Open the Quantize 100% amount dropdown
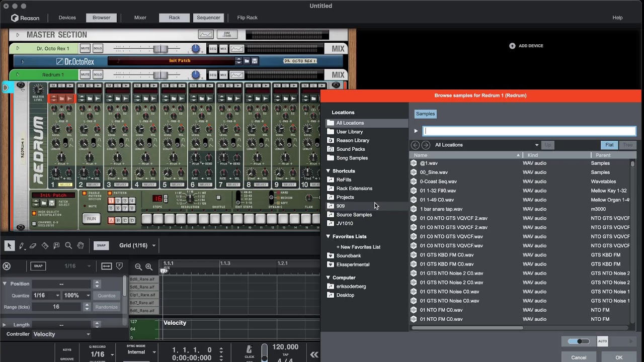Screen dimensions: 644x362 coord(76,296)
